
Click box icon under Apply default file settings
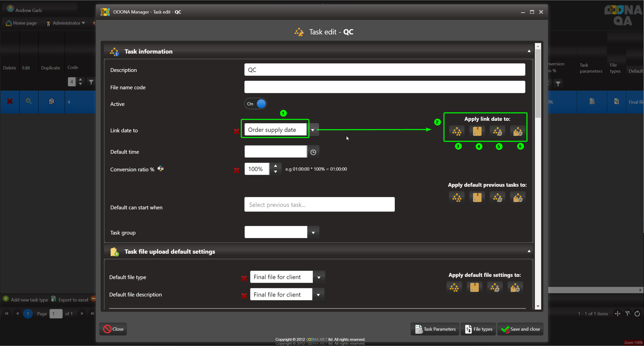[x=474, y=287]
